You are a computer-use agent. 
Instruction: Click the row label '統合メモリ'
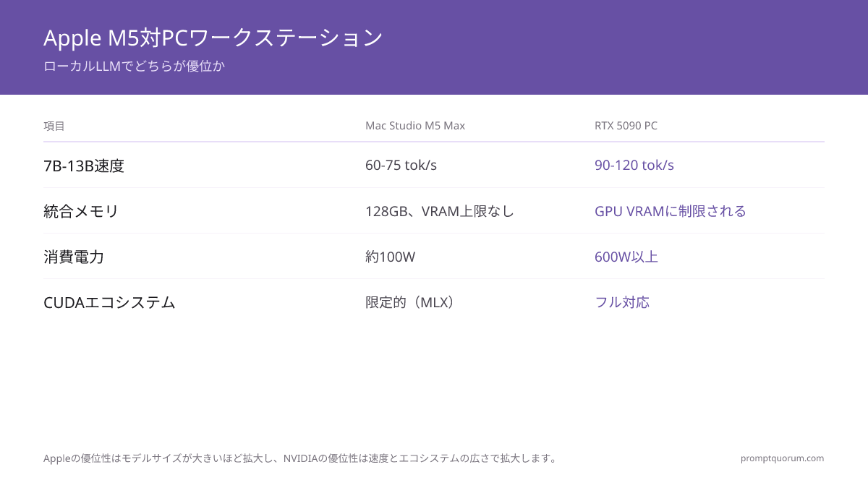81,211
